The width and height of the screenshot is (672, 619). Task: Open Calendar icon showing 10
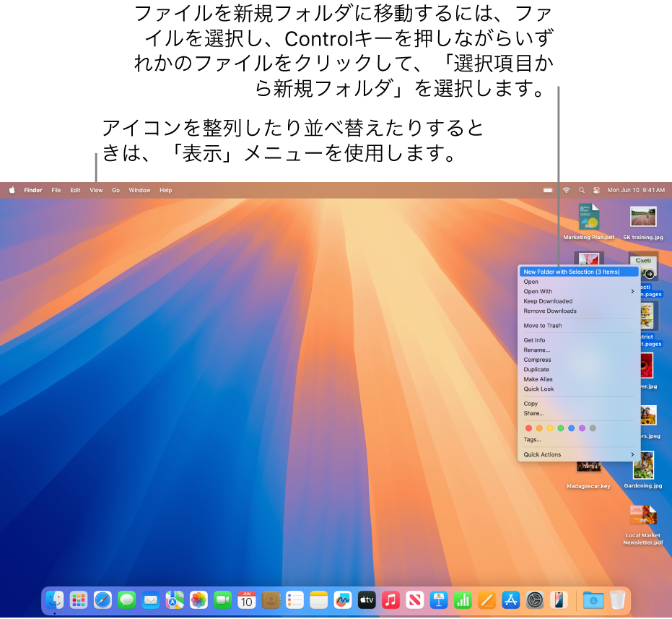(247, 600)
